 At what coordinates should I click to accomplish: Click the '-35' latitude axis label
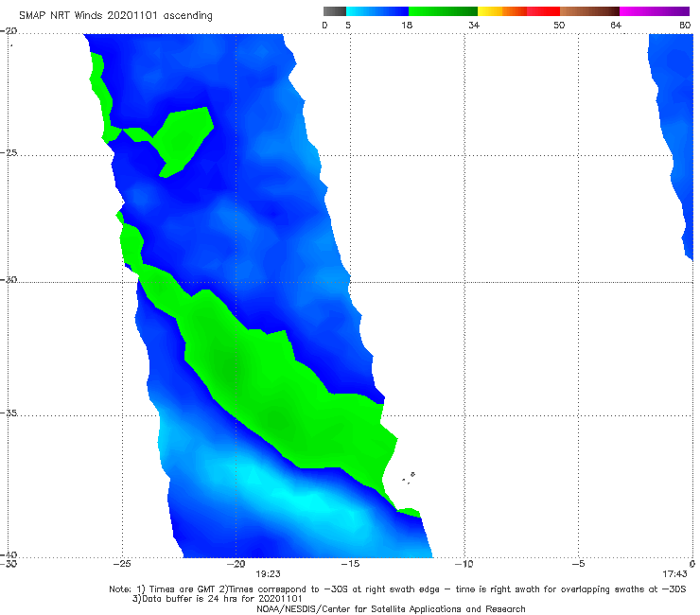point(9,413)
